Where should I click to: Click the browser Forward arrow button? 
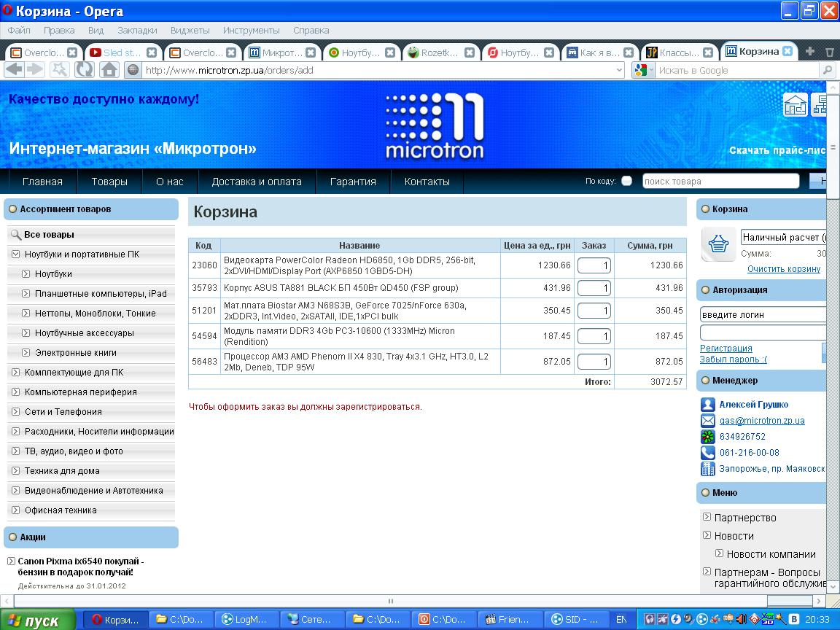35,70
